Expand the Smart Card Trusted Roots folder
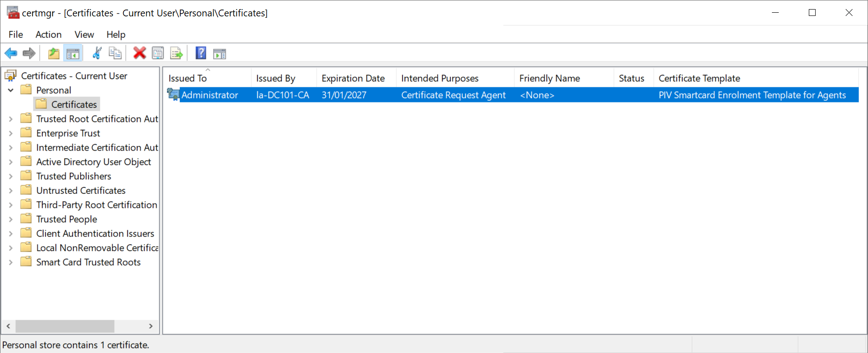The height and width of the screenshot is (353, 868). click(11, 262)
